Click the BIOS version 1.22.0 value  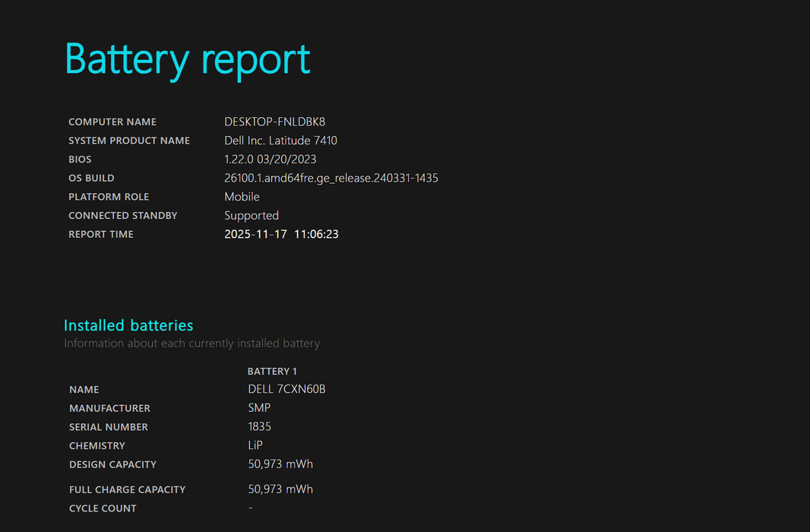coord(270,160)
